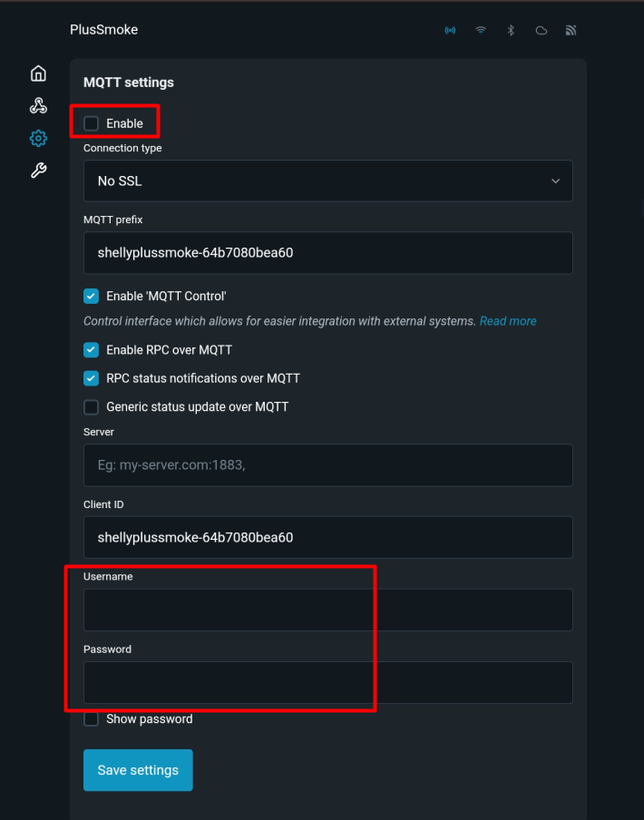Image resolution: width=644 pixels, height=820 pixels.
Task: Focus the Server input field
Action: pos(327,464)
